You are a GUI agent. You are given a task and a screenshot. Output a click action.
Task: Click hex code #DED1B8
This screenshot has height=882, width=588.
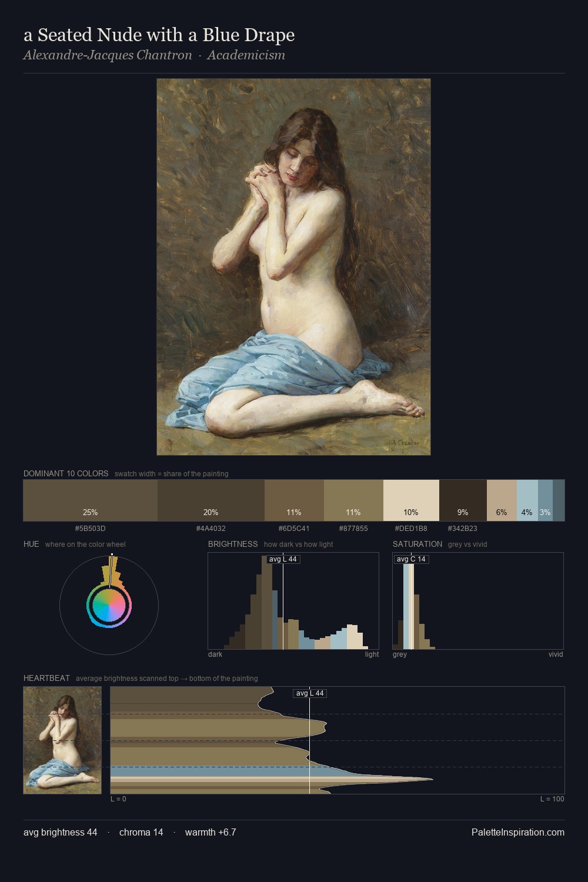coord(411,529)
